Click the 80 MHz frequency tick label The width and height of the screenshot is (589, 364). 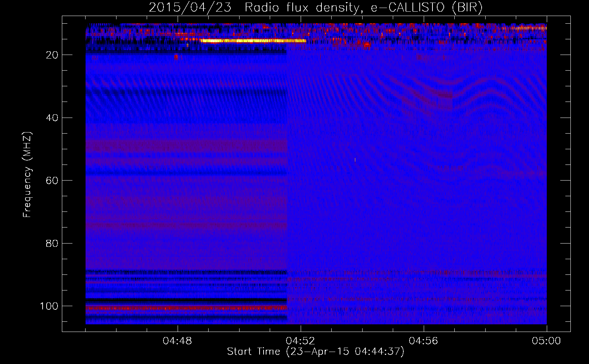click(x=52, y=244)
